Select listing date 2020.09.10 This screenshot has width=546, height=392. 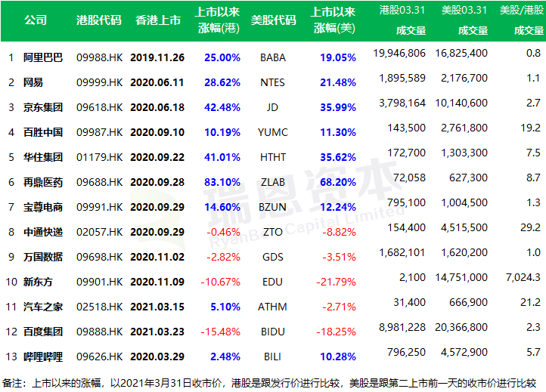pos(157,132)
